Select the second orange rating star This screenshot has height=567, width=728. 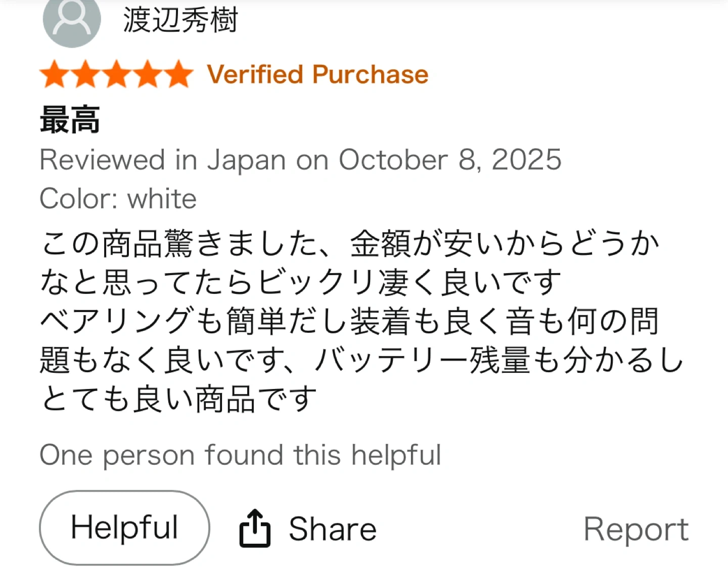(86, 74)
